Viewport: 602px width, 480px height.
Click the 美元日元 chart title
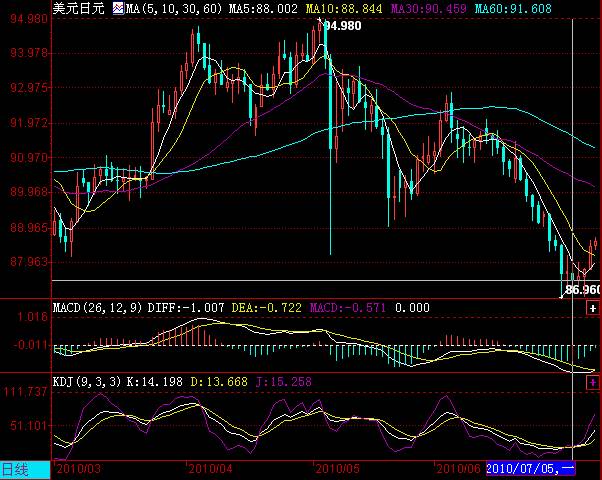coord(78,8)
